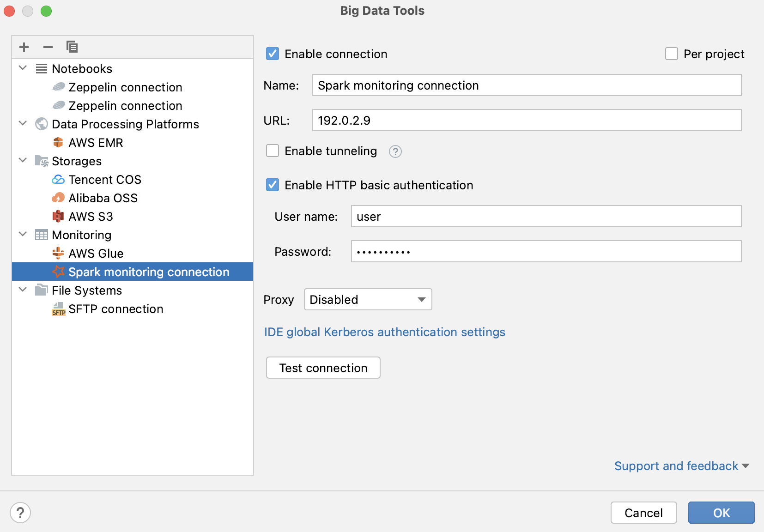The width and height of the screenshot is (764, 532).
Task: Open the Proxy dropdown showing Disabled
Action: (368, 299)
